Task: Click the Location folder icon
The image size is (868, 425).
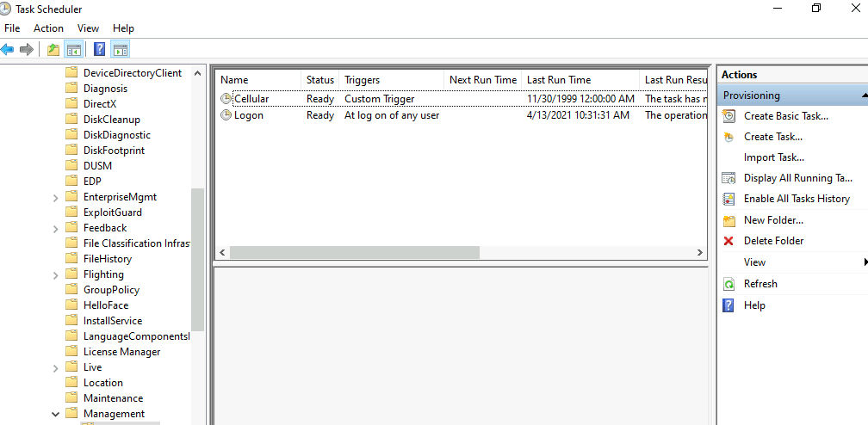Action: click(x=71, y=382)
